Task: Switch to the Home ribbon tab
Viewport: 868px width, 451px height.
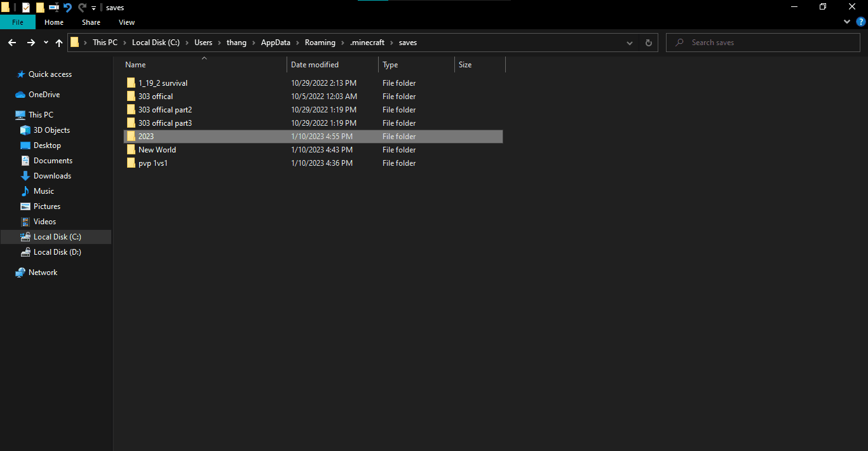Action: [x=54, y=22]
